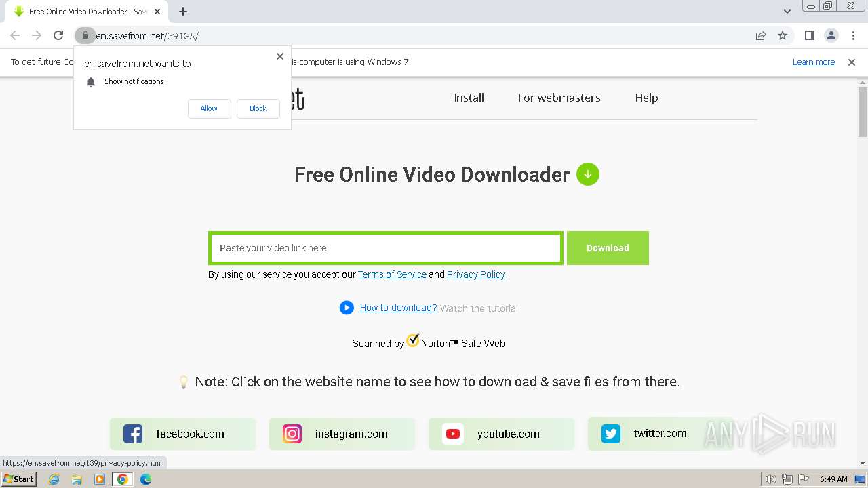Allow notifications from en.savefrom.net
868x488 pixels.
click(209, 108)
